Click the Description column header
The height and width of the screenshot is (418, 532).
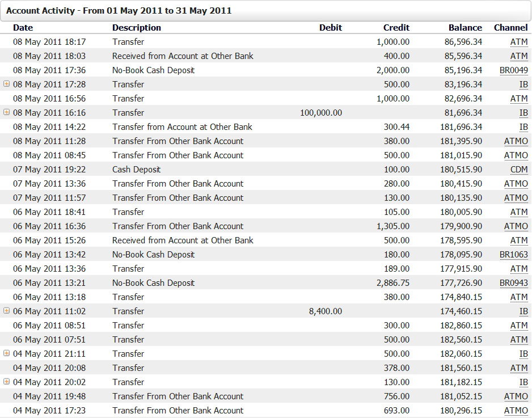pos(136,28)
